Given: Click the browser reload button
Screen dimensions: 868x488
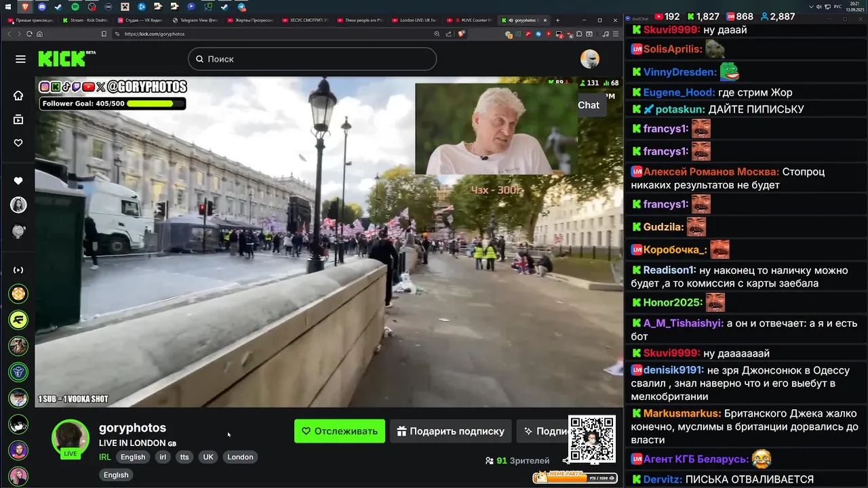Looking at the screenshot, I should tap(29, 34).
